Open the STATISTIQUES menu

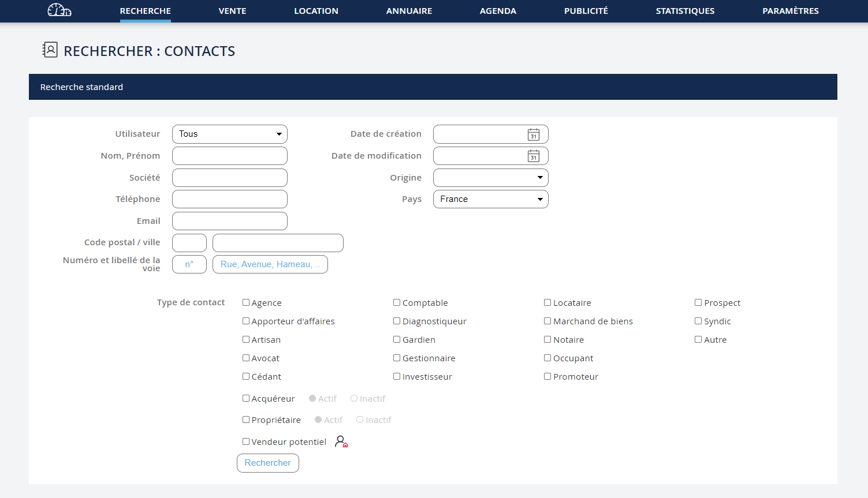(x=685, y=11)
